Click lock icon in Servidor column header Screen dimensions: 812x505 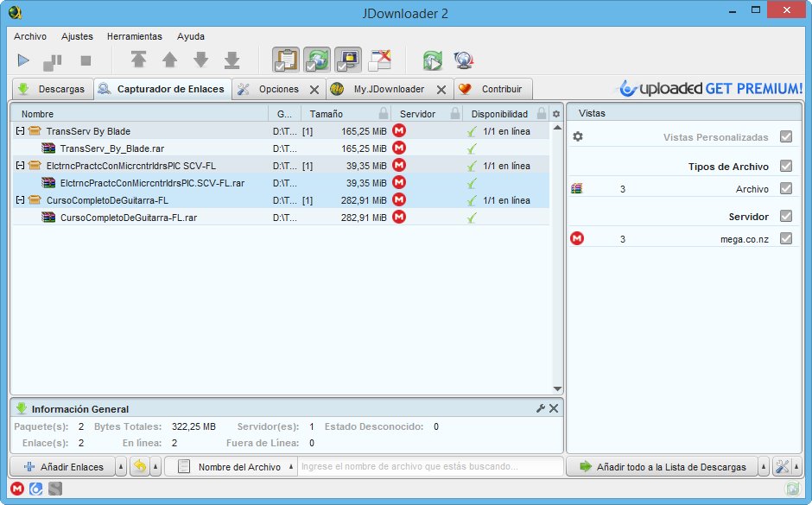(x=455, y=113)
